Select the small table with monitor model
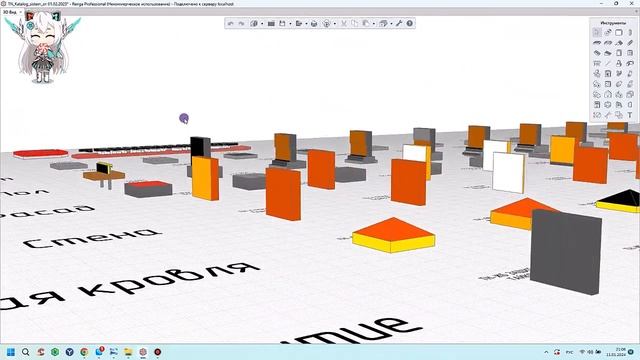The width and height of the screenshot is (640, 360). click(x=104, y=176)
